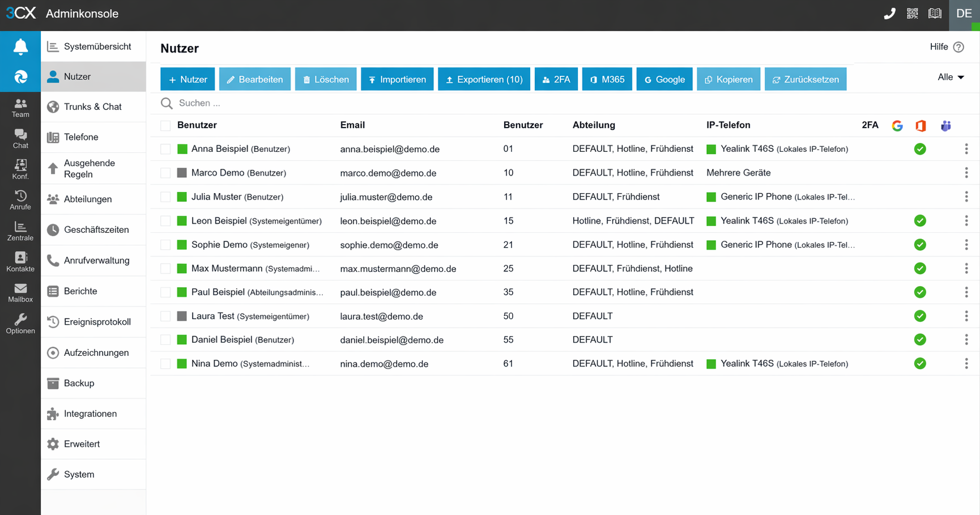Open the Kontakte icon in sidebar
The width and height of the screenshot is (980, 515).
click(20, 261)
